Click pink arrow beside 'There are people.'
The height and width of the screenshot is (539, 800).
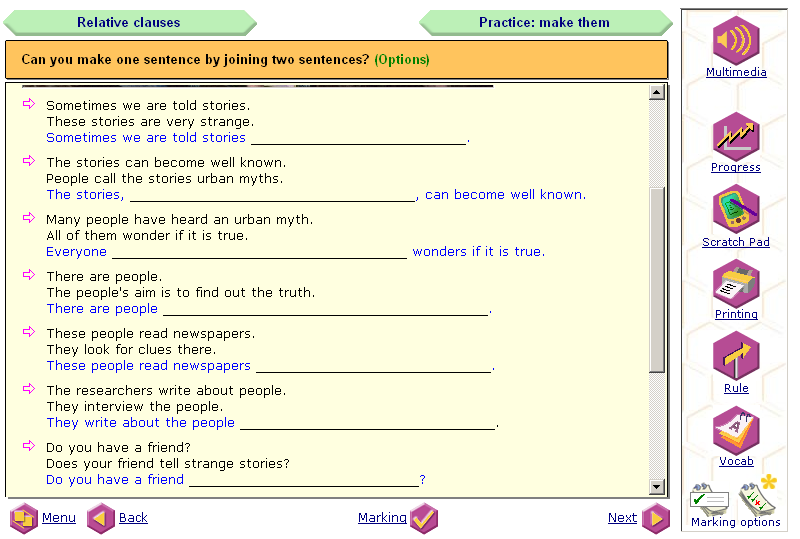tap(29, 275)
